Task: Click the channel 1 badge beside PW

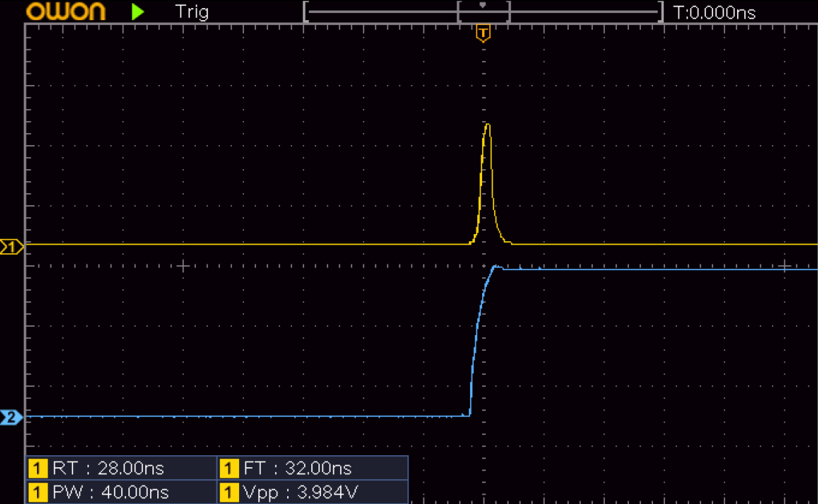Action: pyautogui.click(x=38, y=491)
